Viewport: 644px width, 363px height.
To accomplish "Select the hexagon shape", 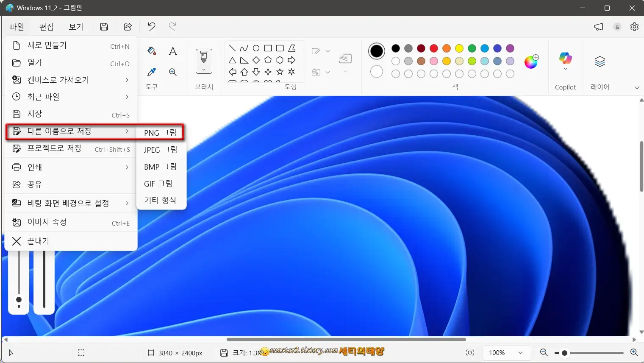I will pyautogui.click(x=280, y=60).
